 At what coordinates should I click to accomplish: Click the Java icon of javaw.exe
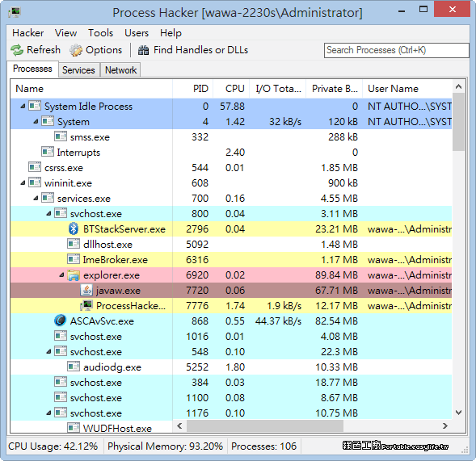click(86, 291)
